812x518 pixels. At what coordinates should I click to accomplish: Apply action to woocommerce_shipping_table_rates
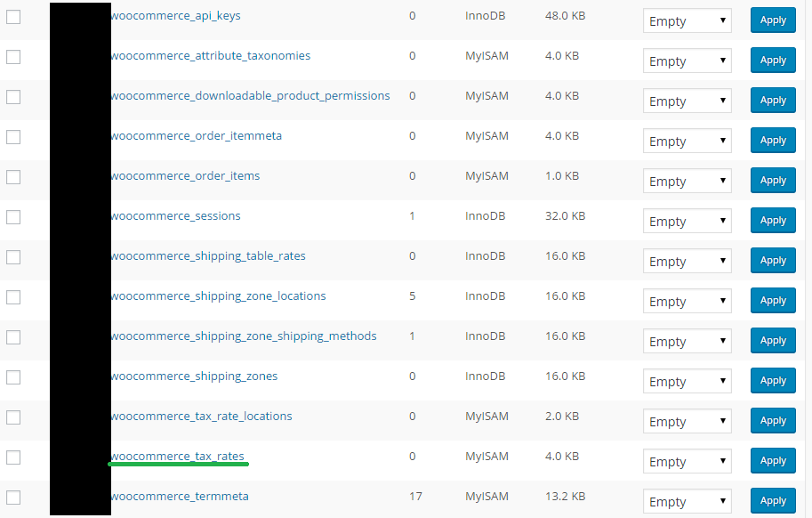(x=773, y=261)
